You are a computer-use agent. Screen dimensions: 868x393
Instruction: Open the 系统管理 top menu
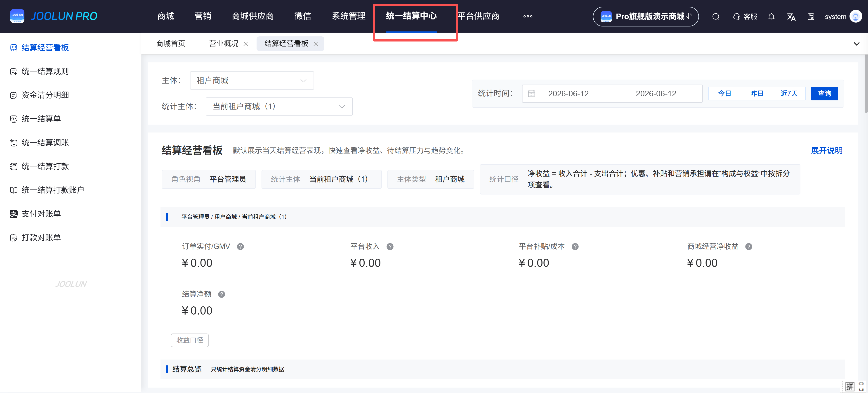point(349,16)
